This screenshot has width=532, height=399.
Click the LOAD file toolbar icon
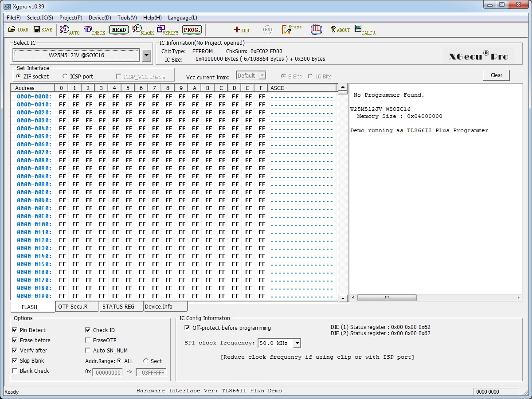(x=18, y=30)
